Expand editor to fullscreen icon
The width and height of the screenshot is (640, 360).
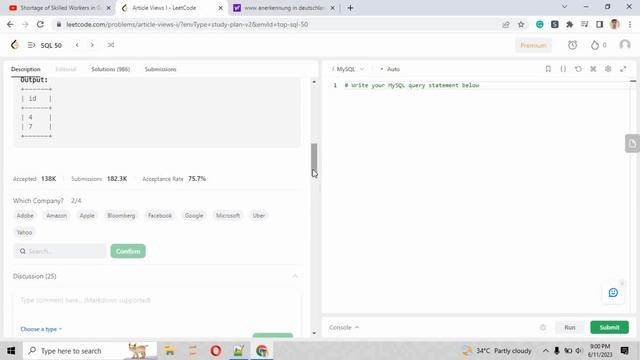pos(623,69)
